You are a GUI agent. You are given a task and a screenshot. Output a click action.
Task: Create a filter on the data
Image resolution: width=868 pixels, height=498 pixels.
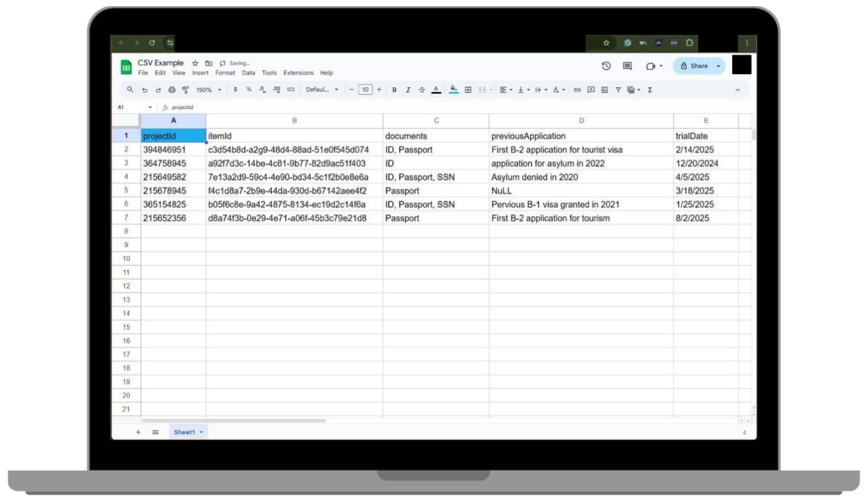[x=618, y=89]
